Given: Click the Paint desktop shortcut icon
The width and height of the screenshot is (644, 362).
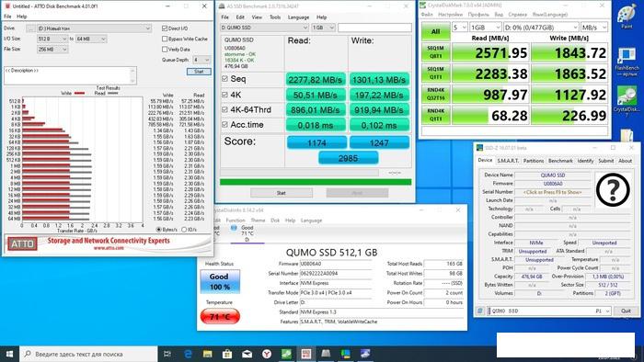Looking at the screenshot, I should coord(627,16).
